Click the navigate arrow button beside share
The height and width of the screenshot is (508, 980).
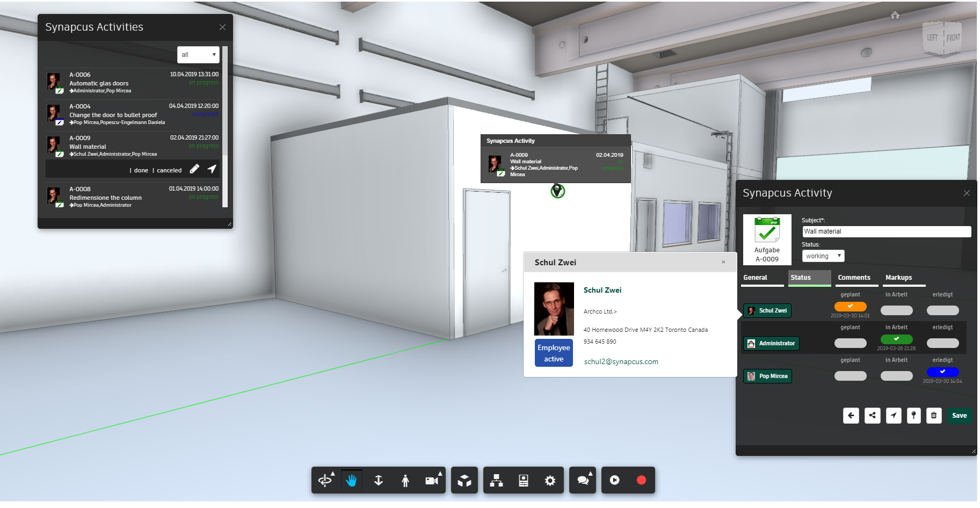(x=894, y=416)
